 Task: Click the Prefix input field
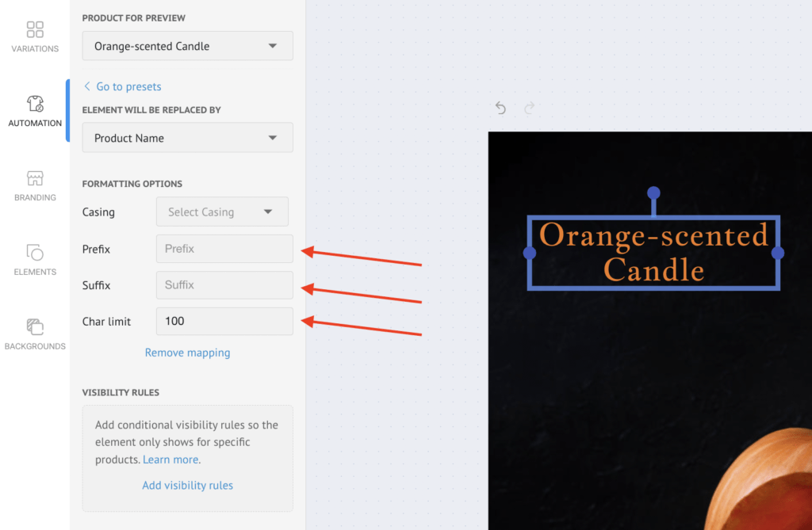[x=224, y=249]
